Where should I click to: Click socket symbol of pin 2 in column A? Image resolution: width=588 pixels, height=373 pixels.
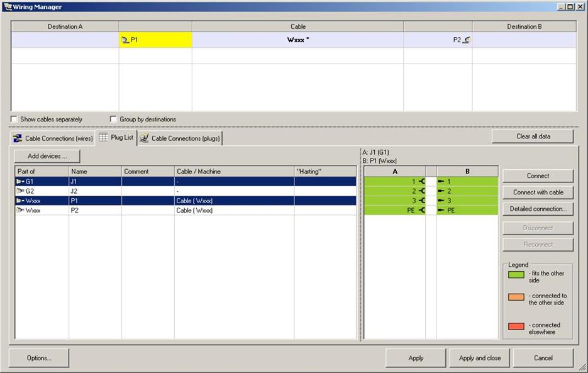point(421,191)
